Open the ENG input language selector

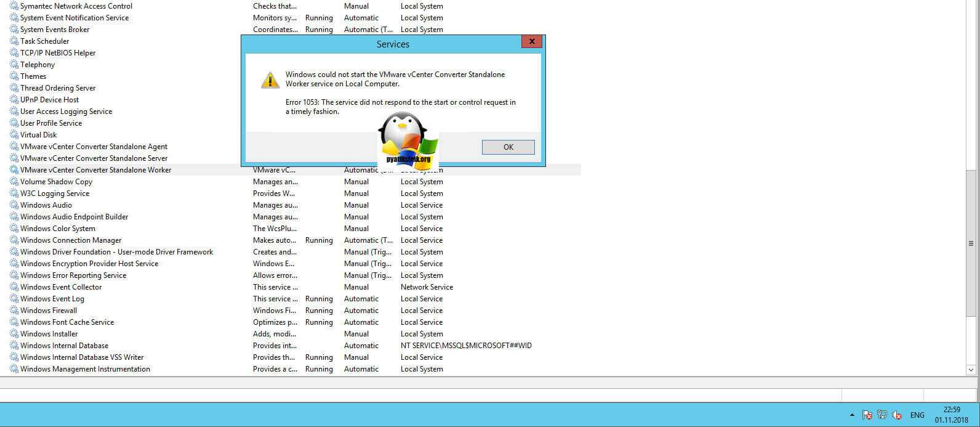pyautogui.click(x=917, y=415)
